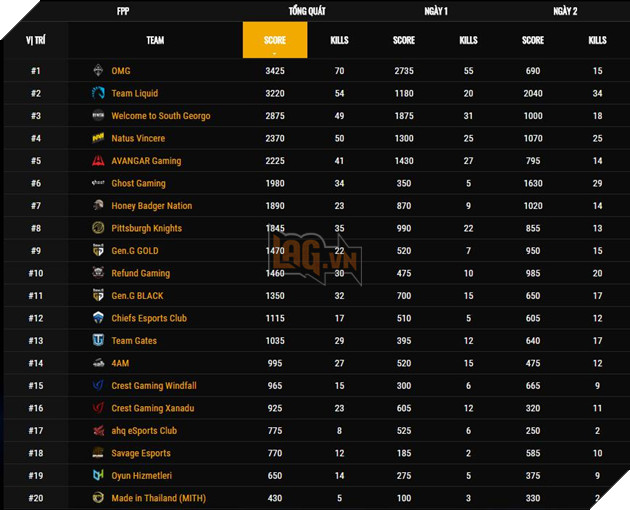Click the Oyun Hizmetleri logo icon
Screen dimensions: 630x510
pyautogui.click(x=98, y=475)
